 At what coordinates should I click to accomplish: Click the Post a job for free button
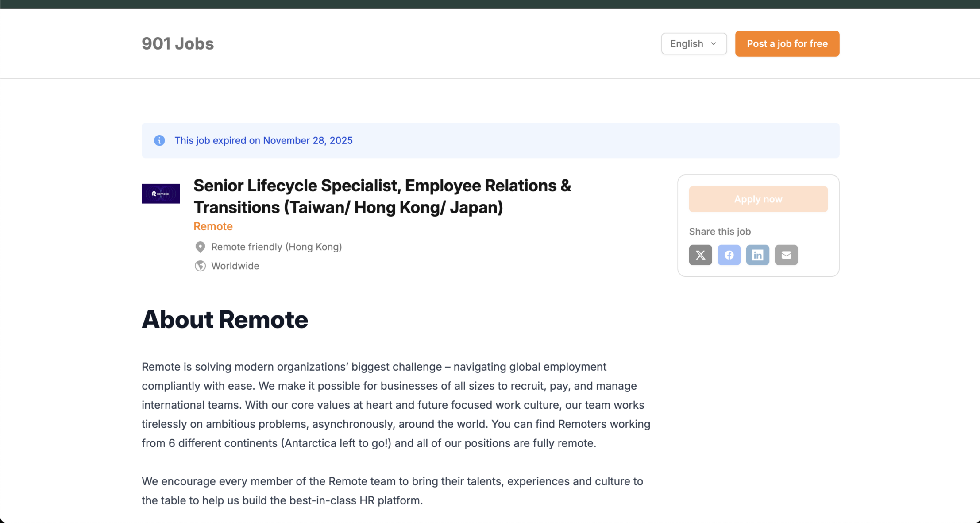click(x=787, y=44)
